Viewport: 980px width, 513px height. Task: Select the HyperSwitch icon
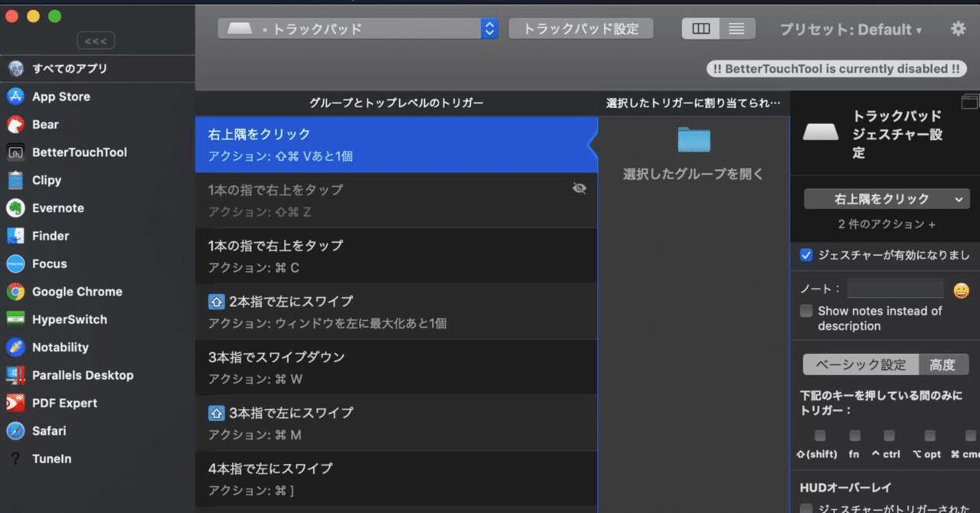16,319
